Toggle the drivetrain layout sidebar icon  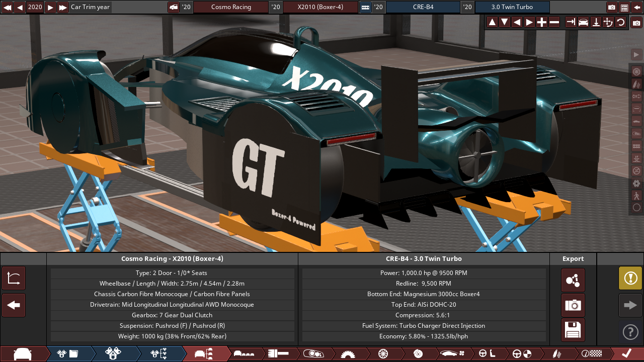coord(636,96)
